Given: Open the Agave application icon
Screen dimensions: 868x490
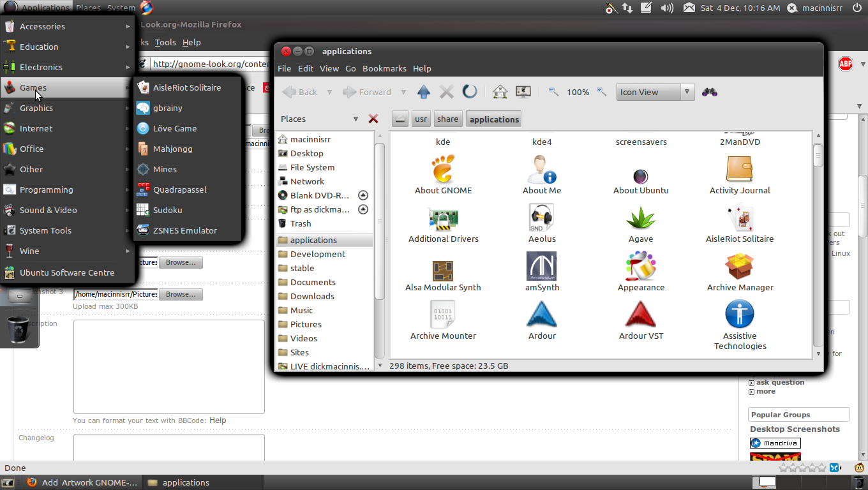Looking at the screenshot, I should (641, 218).
